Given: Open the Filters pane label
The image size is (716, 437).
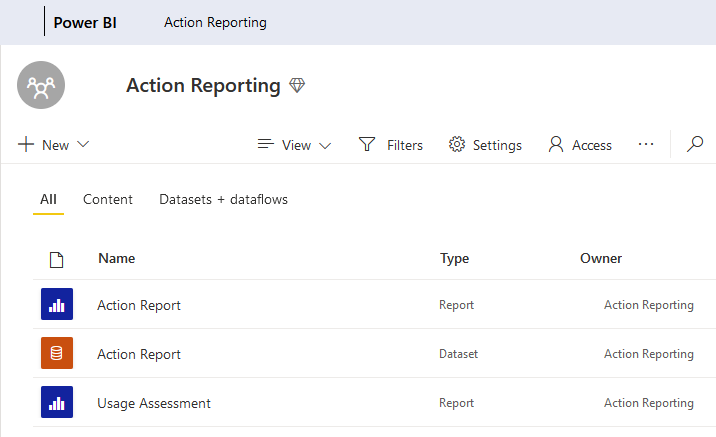Looking at the screenshot, I should (405, 145).
